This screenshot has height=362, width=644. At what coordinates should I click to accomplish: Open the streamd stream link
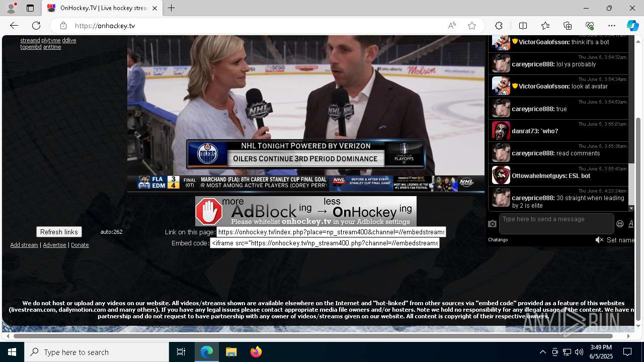(x=30, y=40)
